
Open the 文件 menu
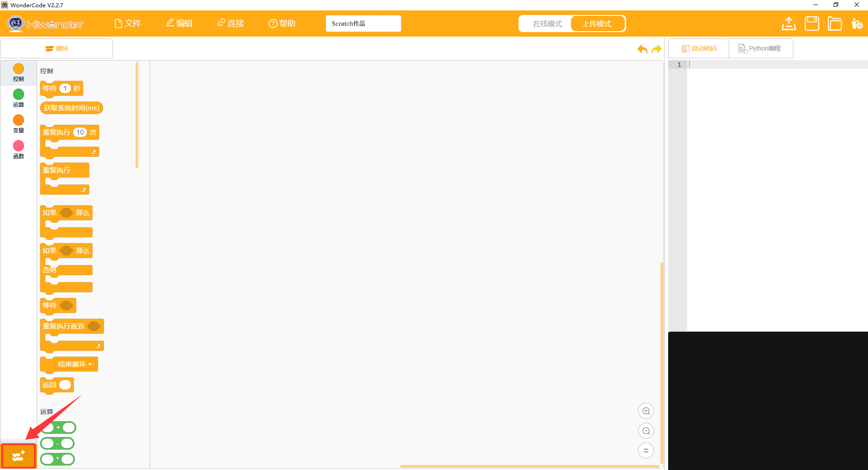click(x=127, y=23)
